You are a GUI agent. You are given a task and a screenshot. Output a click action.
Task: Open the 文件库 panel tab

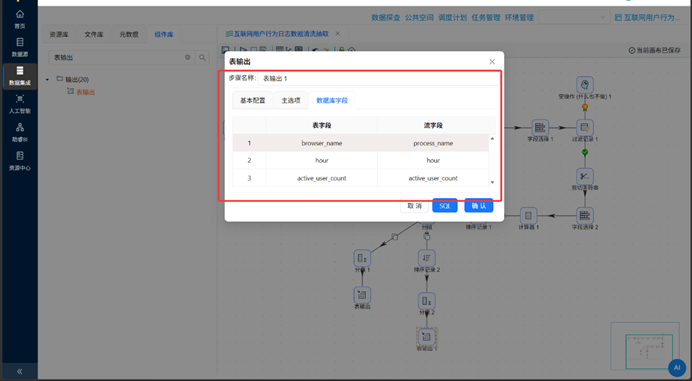coord(94,34)
